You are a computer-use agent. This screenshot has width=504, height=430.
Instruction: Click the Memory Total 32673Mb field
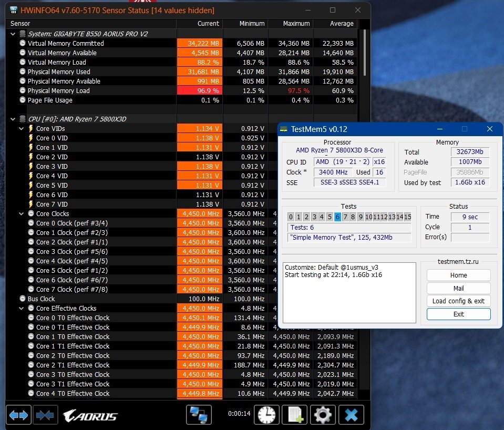[x=470, y=152]
